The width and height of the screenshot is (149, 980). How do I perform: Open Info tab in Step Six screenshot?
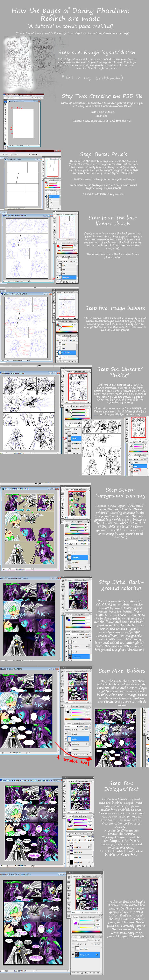84,372
